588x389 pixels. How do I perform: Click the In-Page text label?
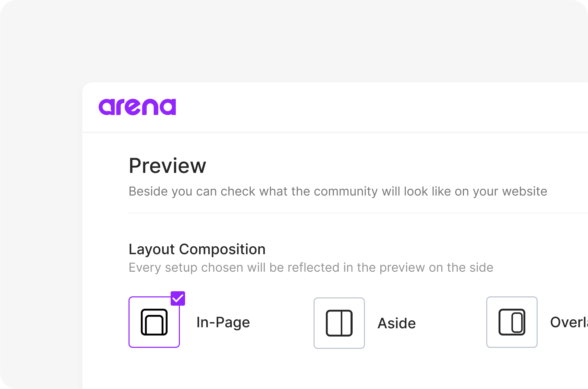[x=223, y=322]
